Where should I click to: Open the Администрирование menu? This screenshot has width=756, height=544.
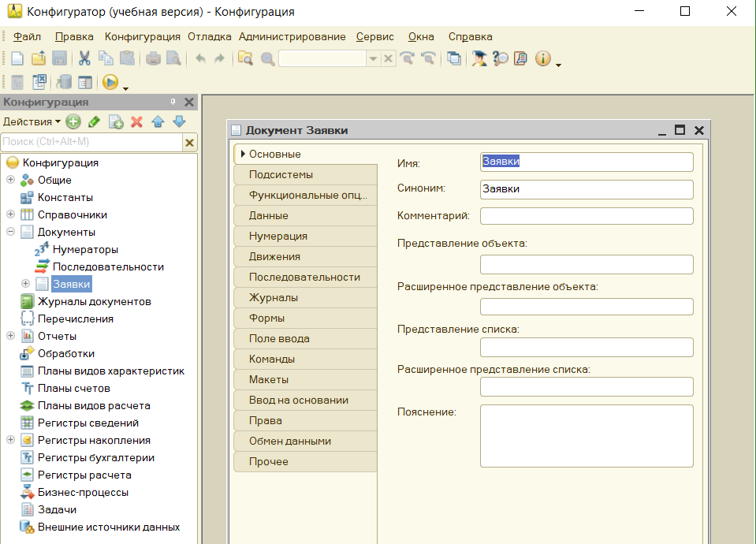[292, 36]
